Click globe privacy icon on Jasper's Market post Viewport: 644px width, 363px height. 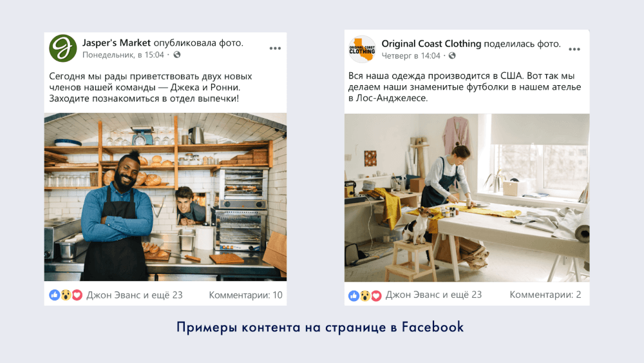click(177, 55)
